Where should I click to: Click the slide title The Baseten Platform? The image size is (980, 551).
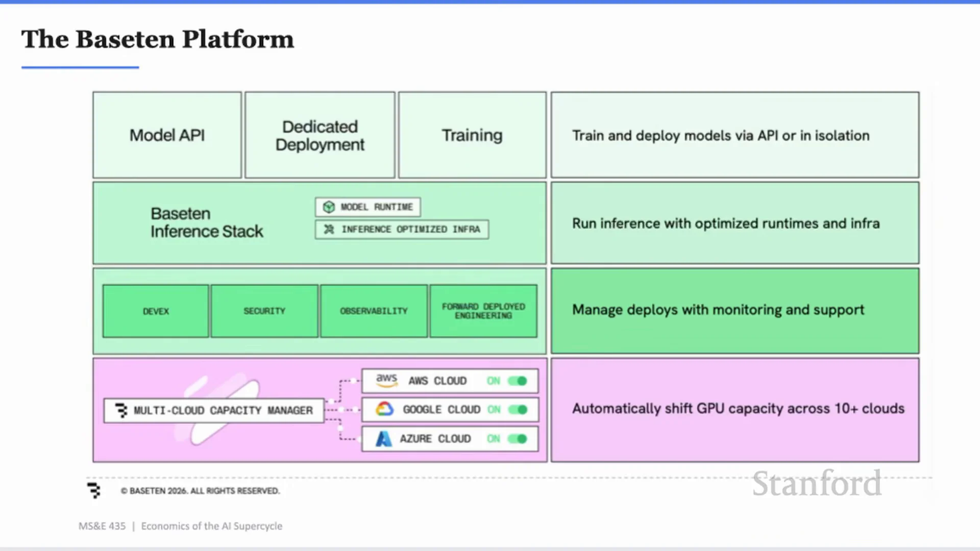(x=158, y=39)
